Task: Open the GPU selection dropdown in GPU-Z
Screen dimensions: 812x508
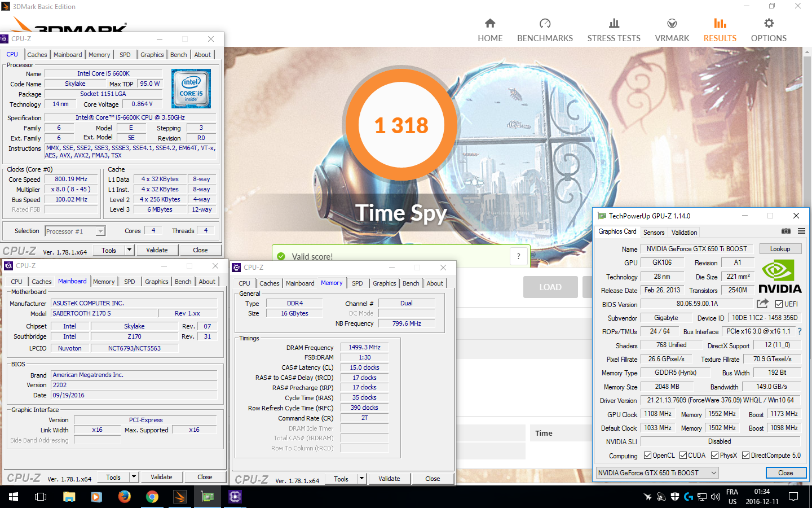Action: [657, 473]
